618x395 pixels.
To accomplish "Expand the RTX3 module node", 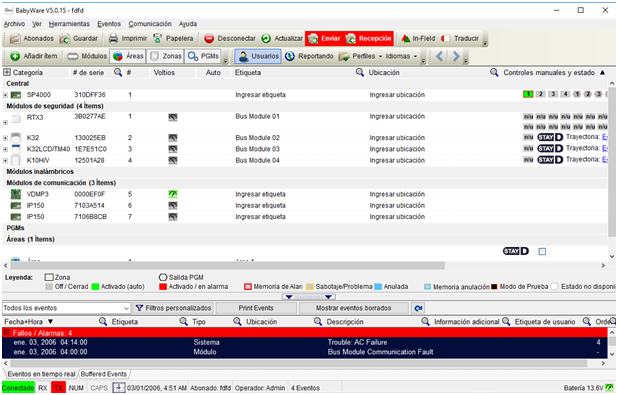I will click(x=5, y=123).
